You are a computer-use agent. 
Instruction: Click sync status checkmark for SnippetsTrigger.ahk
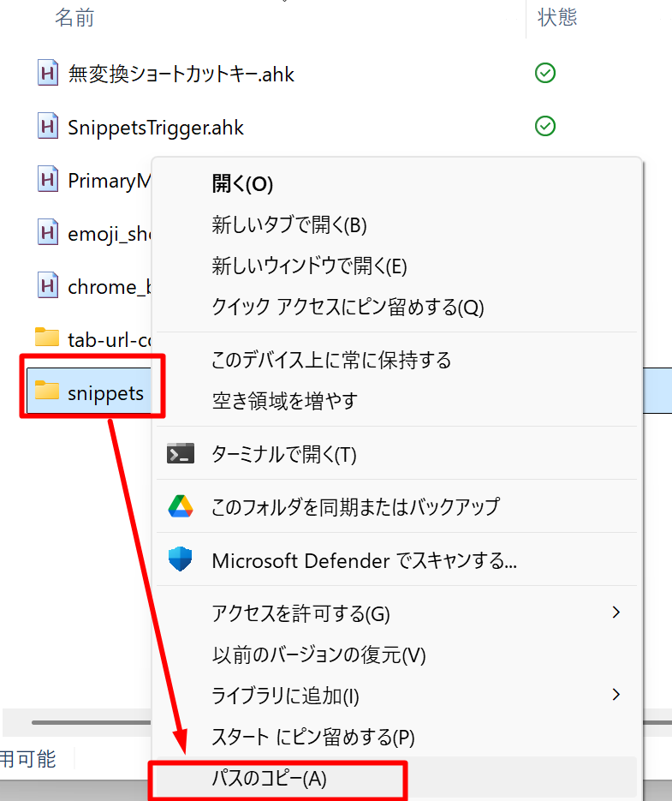544,127
